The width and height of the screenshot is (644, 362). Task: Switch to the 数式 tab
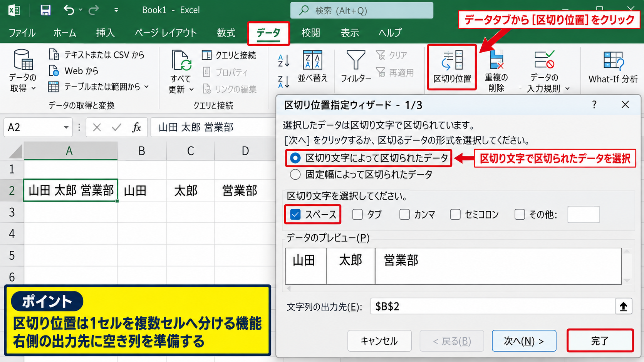(226, 33)
